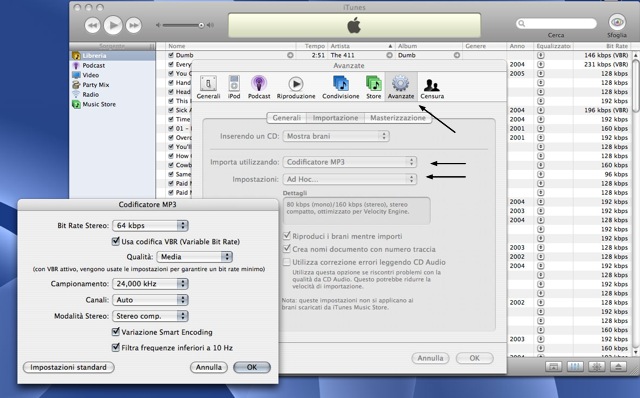
Task: Switch to the Generali sub-tab
Action: click(287, 118)
